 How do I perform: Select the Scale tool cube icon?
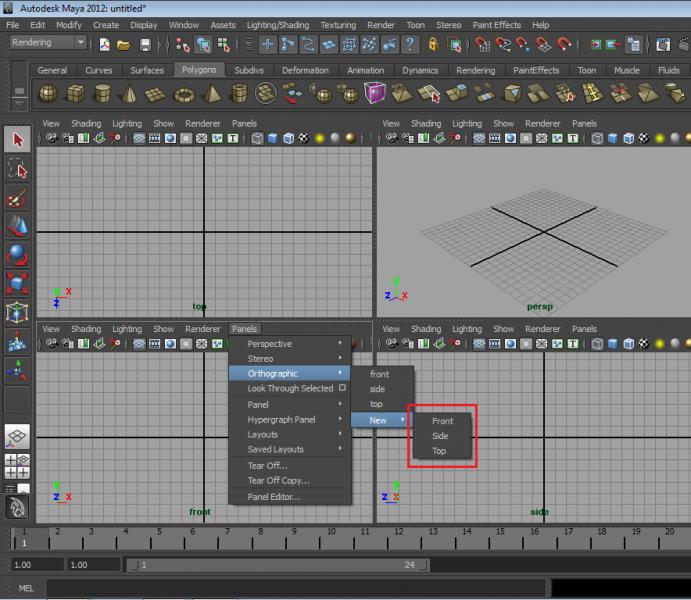pyautogui.click(x=17, y=283)
